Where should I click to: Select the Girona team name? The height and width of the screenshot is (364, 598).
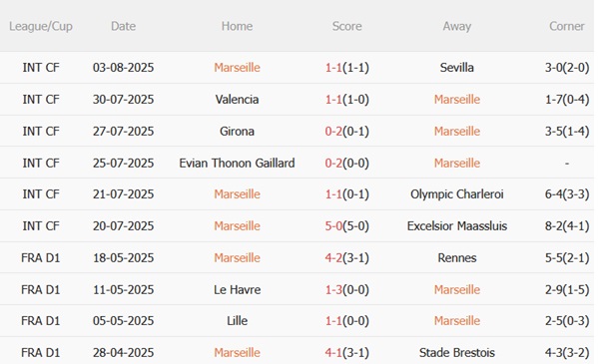(x=237, y=131)
